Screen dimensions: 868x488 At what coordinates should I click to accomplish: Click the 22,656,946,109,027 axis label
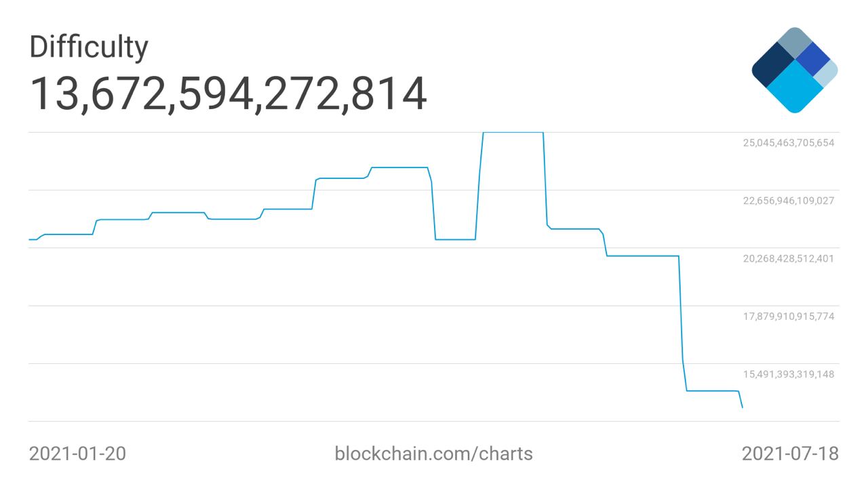tap(789, 201)
